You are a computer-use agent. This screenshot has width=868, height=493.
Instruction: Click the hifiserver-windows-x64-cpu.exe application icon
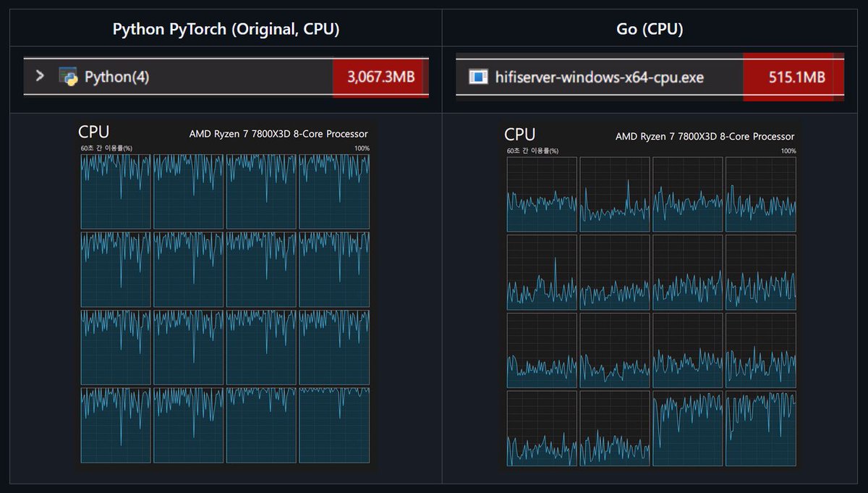click(x=478, y=77)
